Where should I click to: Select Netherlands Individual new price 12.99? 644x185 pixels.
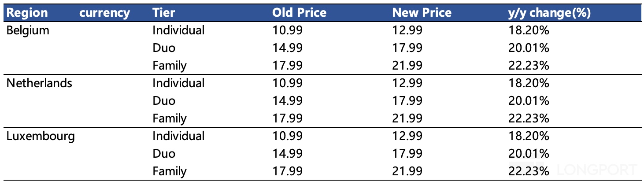(x=407, y=83)
